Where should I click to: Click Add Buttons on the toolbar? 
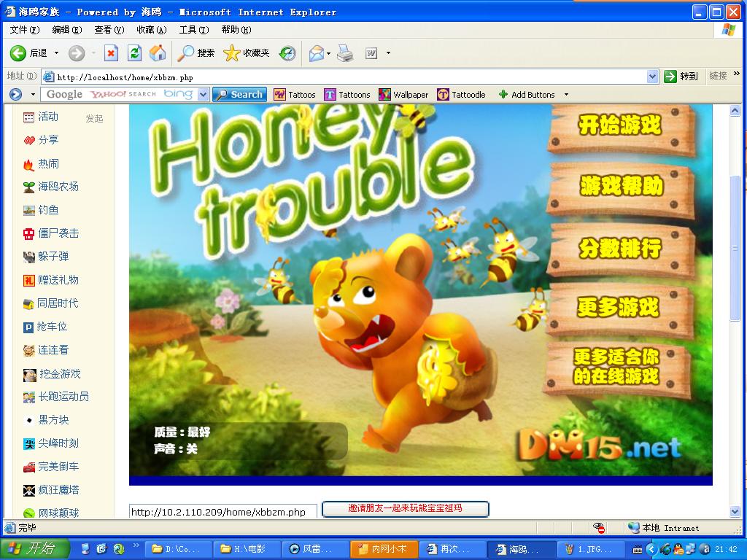(x=527, y=95)
